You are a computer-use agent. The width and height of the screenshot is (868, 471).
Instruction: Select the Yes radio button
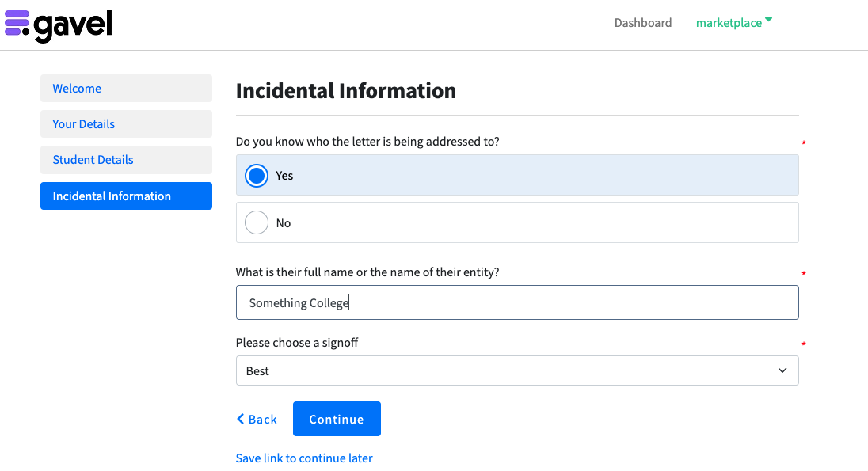click(x=257, y=176)
